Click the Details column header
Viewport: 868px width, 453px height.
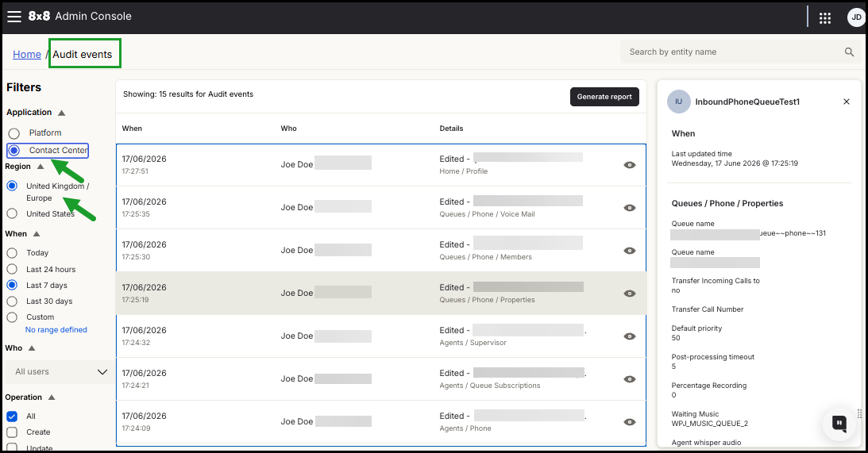point(451,129)
